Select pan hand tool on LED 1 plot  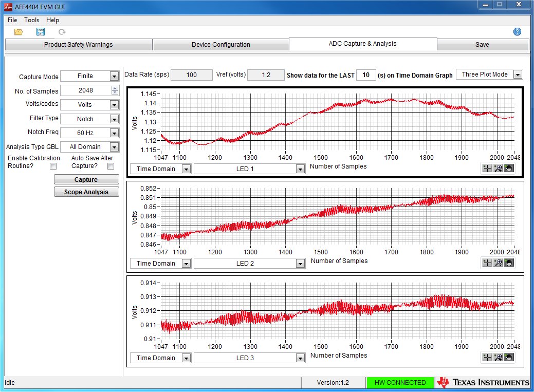508,168
